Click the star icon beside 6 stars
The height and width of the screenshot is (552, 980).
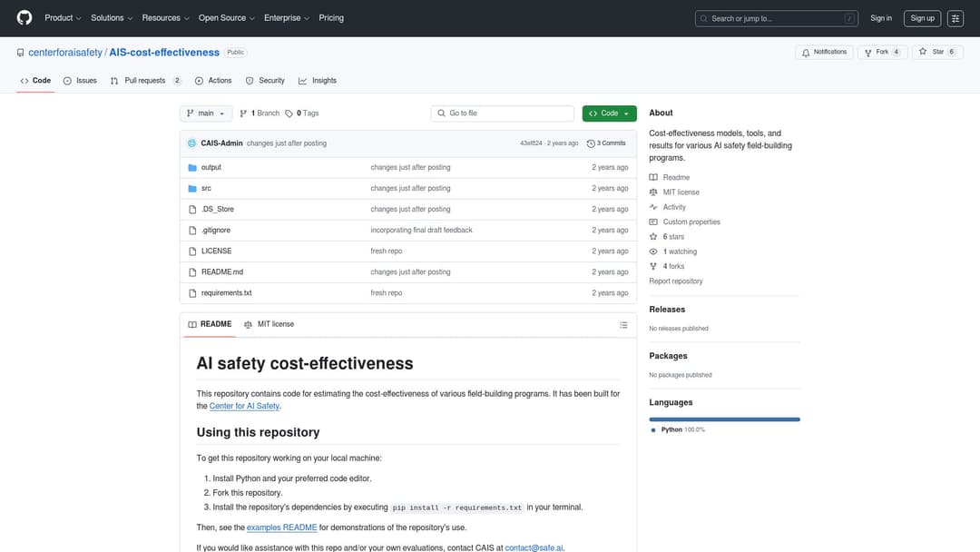click(x=653, y=237)
